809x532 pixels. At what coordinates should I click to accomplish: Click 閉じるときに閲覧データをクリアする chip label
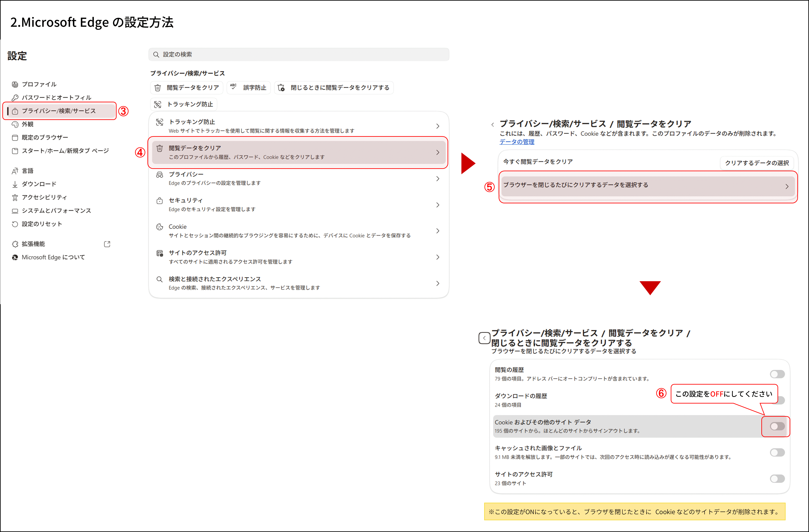tap(340, 88)
